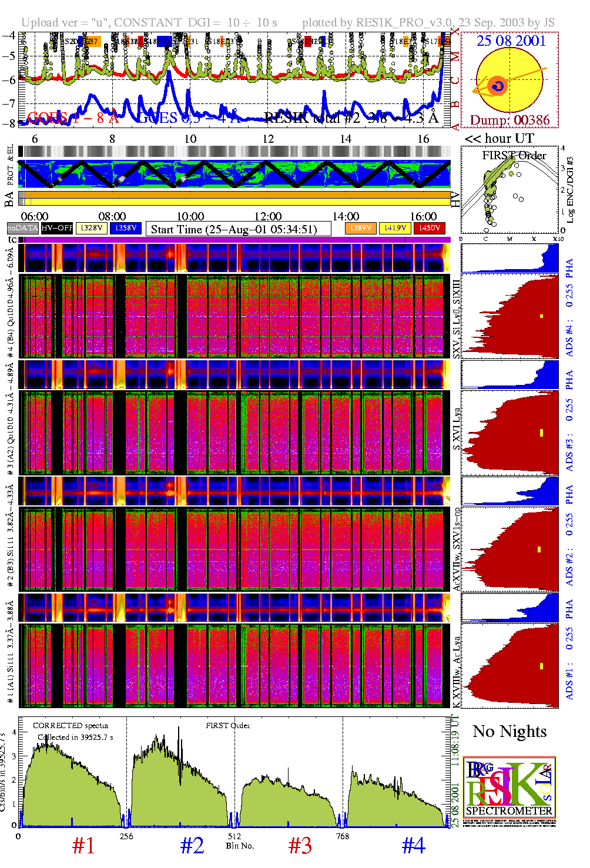Viewport: 590px width, 868px height.
Task: Click the 12:00 time axis label
Action: [268, 216]
